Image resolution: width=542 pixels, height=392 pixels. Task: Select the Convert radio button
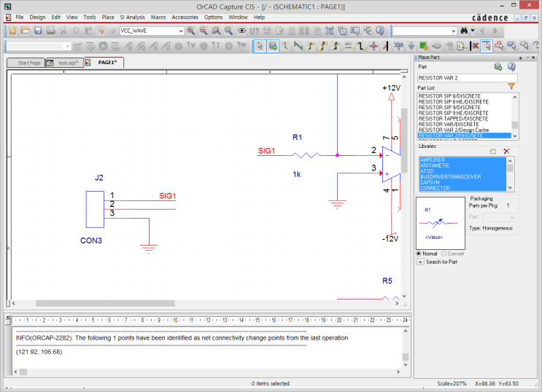click(x=444, y=254)
